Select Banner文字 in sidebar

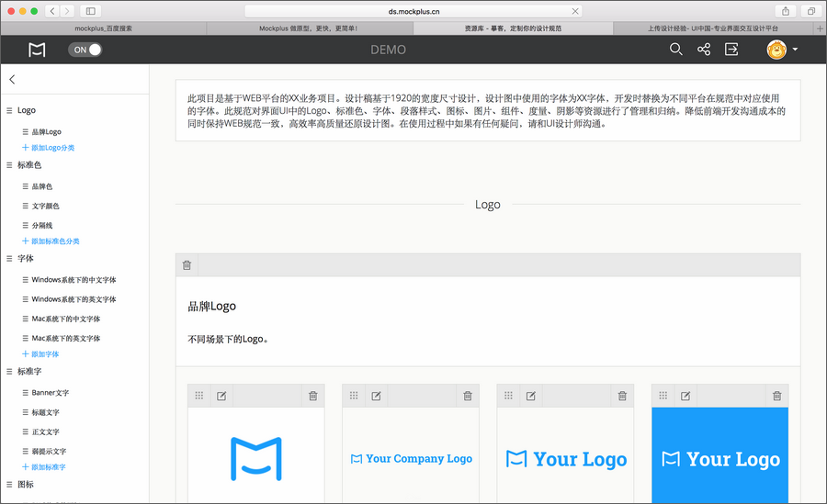[51, 393]
